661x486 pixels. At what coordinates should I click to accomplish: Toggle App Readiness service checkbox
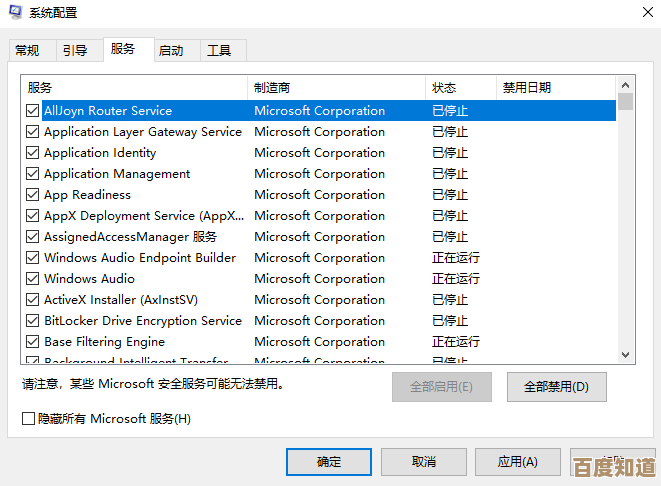(33, 195)
